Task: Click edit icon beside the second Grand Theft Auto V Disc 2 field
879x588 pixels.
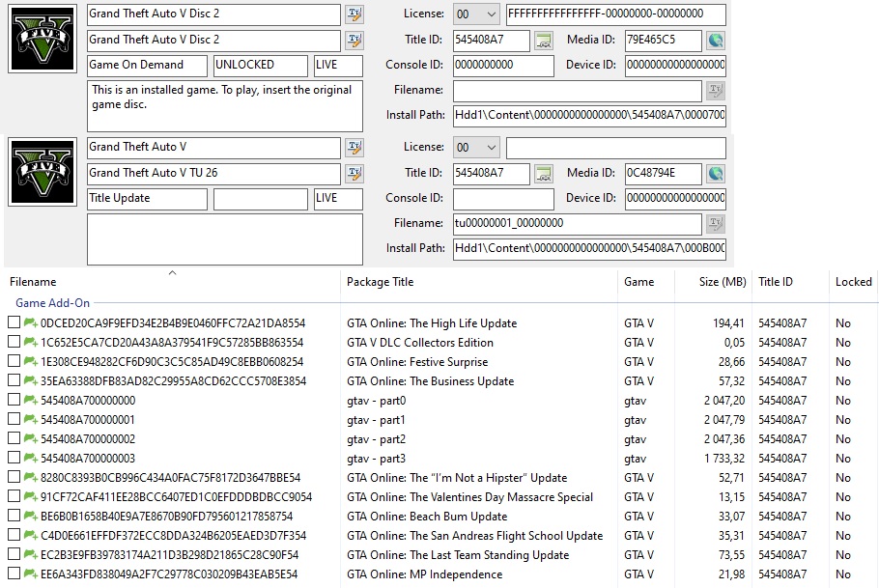Action: point(354,40)
